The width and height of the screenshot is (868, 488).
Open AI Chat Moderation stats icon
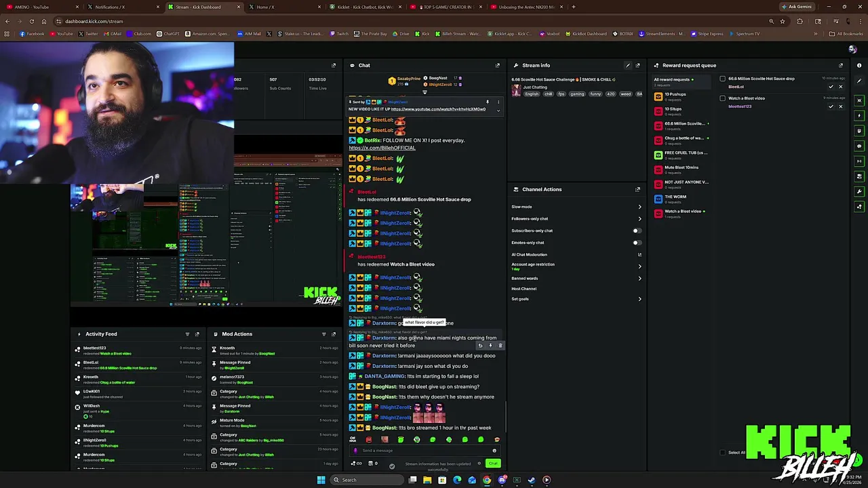click(x=639, y=255)
